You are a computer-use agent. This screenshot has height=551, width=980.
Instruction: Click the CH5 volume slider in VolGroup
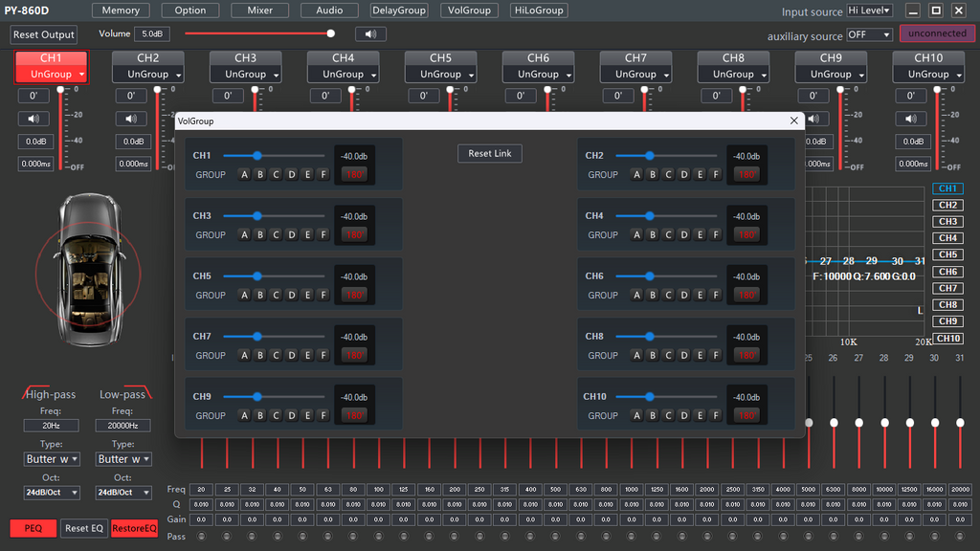tap(256, 275)
